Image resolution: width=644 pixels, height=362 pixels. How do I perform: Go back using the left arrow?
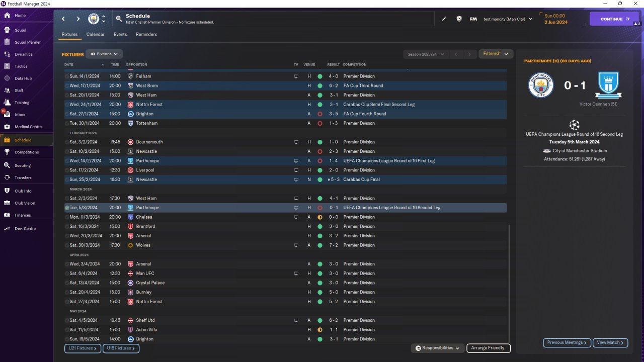click(x=63, y=19)
